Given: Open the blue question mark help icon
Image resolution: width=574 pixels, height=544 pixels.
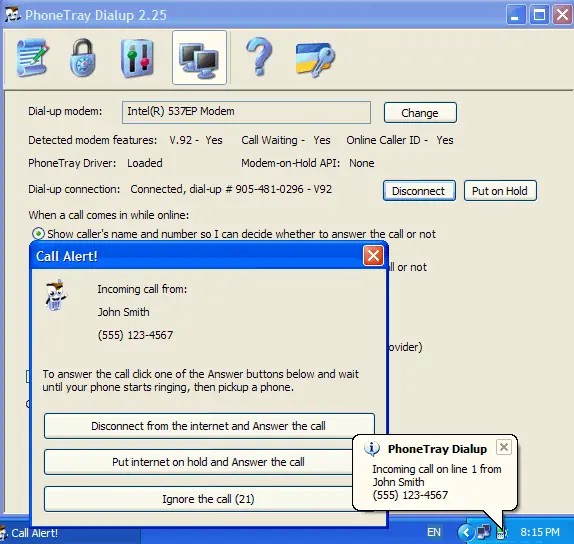Looking at the screenshot, I should pos(259,57).
